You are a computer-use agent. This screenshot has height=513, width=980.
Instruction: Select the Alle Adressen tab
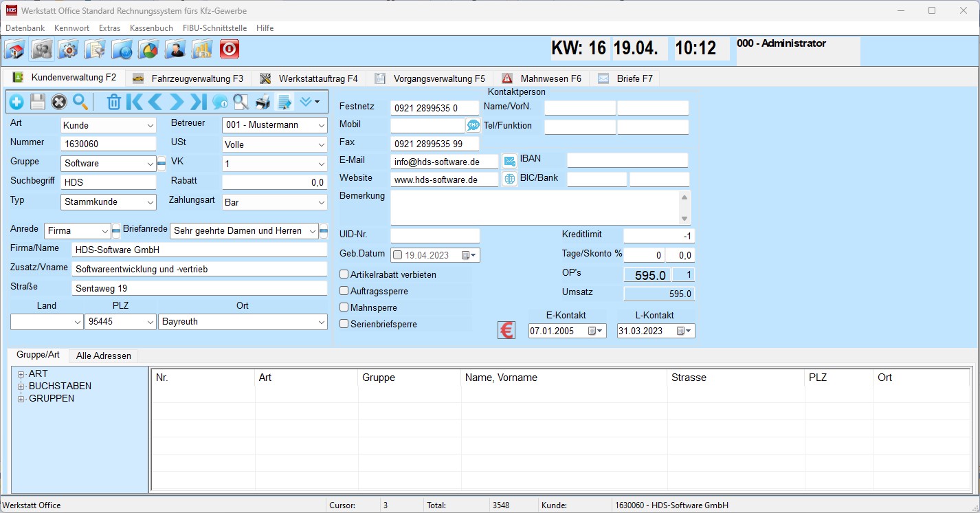coord(104,356)
